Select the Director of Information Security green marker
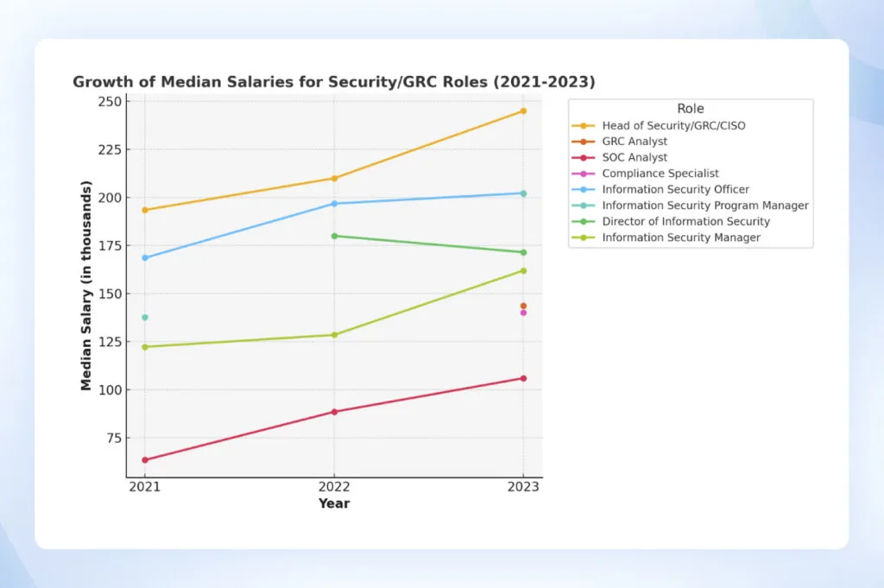884x588 pixels. pos(583,221)
